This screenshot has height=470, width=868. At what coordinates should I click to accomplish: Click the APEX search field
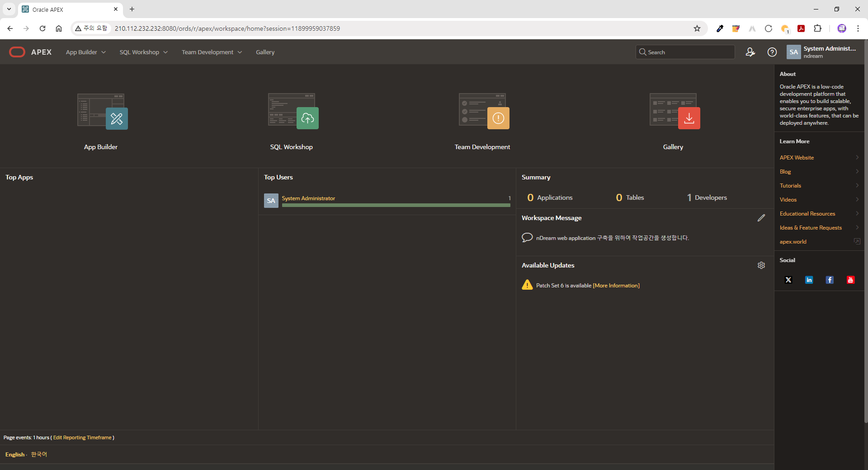click(x=685, y=52)
